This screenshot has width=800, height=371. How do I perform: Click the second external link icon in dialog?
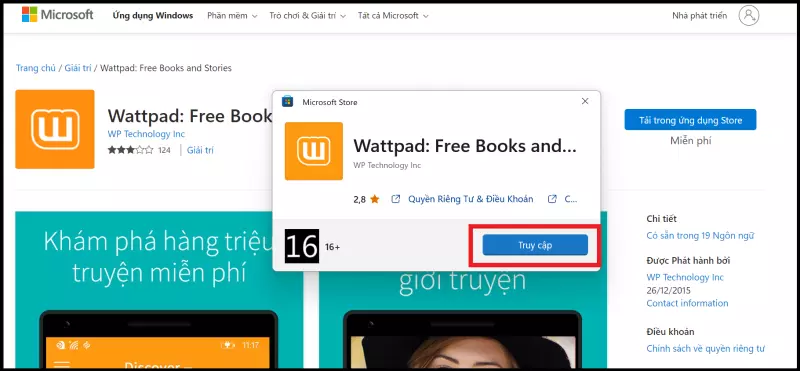552,199
